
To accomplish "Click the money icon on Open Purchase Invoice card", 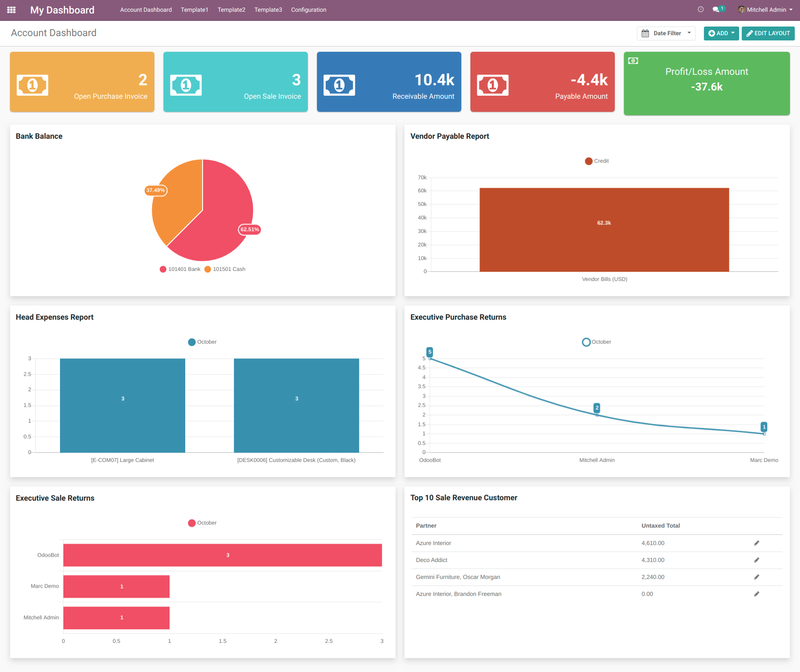I will [32, 85].
